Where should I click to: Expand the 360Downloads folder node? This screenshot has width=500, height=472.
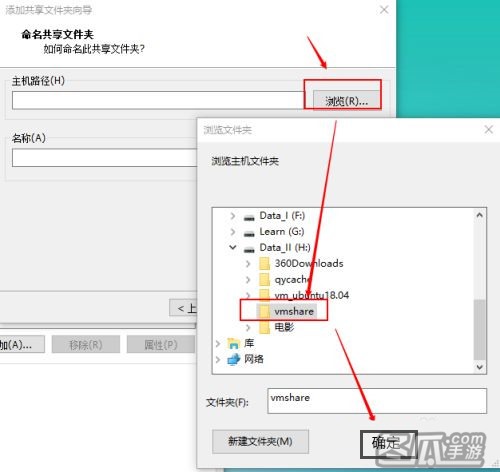[248, 264]
